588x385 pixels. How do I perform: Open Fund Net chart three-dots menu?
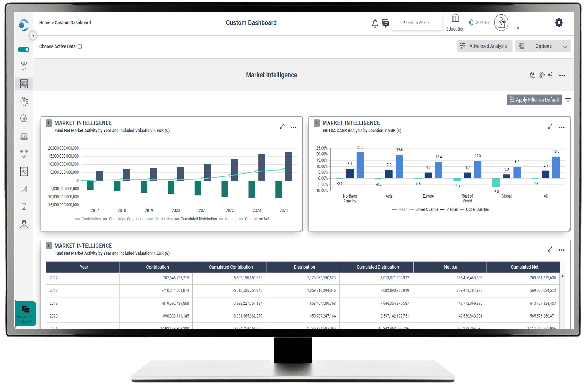[x=293, y=127]
